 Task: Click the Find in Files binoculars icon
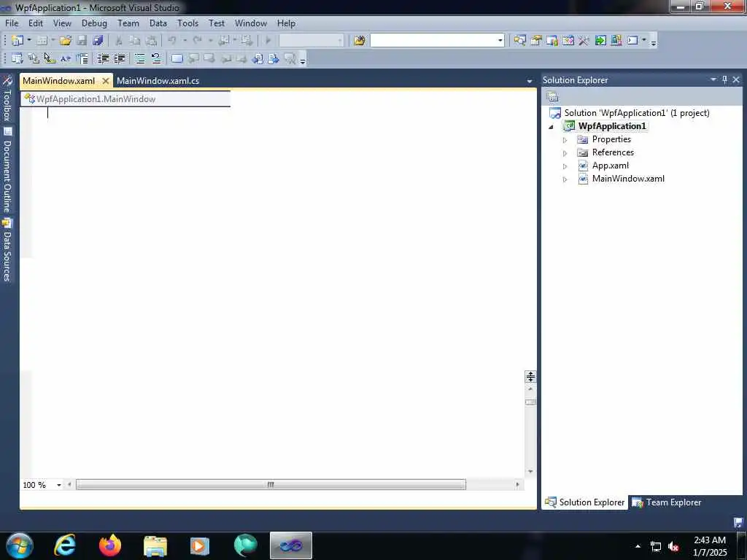pos(360,41)
